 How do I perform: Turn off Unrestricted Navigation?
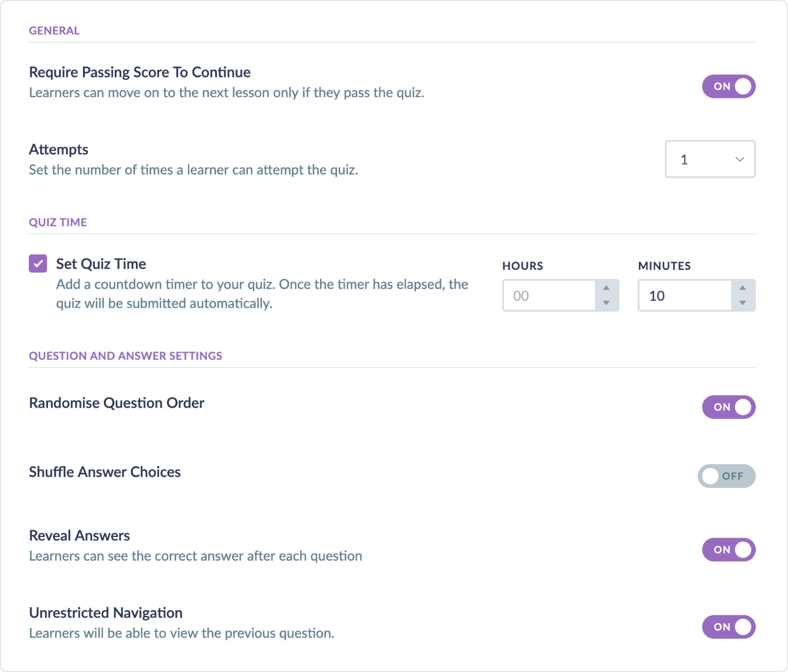(728, 627)
